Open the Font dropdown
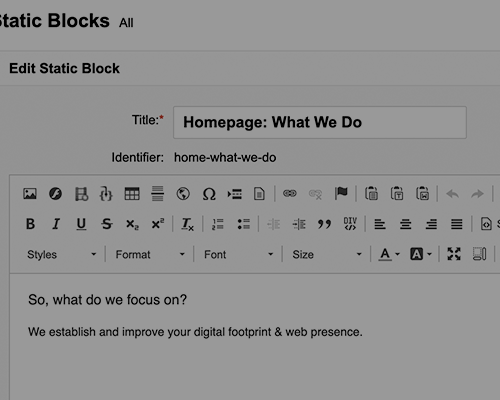Viewport: 500px width, 400px height. coord(238,254)
